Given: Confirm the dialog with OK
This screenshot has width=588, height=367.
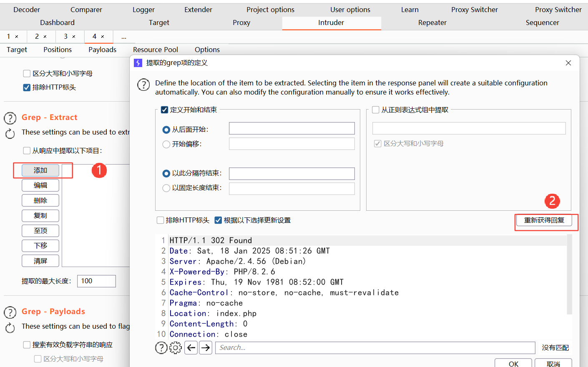Looking at the screenshot, I should 513,363.
